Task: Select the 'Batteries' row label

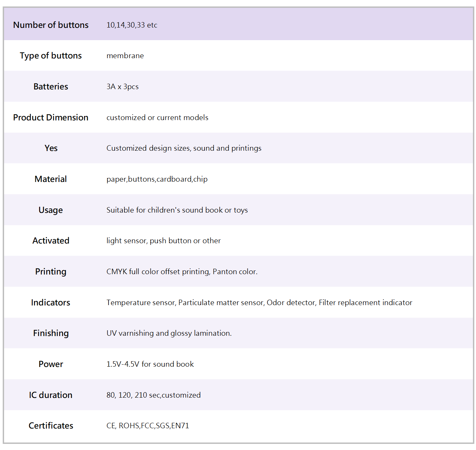Action: [51, 86]
